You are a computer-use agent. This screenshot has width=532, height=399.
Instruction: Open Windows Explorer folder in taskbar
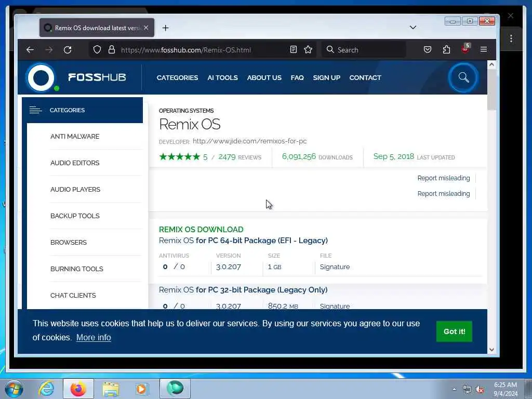(x=111, y=389)
